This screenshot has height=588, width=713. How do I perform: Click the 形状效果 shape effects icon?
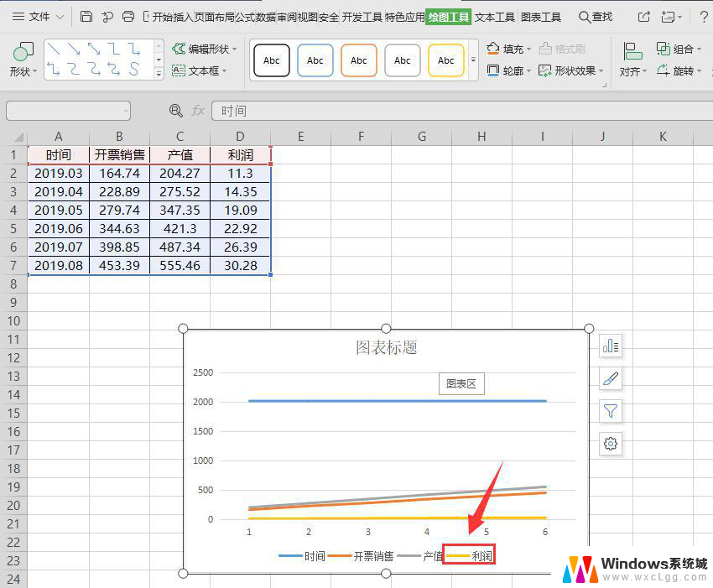click(544, 70)
